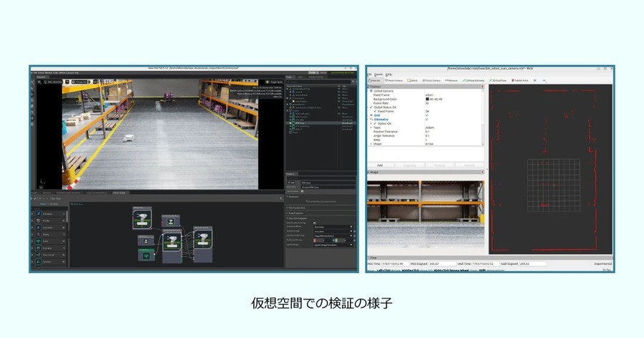Expand the Topic property in Odometry

pyautogui.click(x=371, y=127)
